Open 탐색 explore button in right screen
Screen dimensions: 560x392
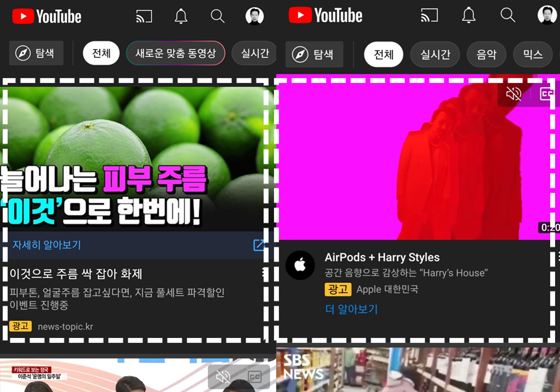click(x=314, y=54)
